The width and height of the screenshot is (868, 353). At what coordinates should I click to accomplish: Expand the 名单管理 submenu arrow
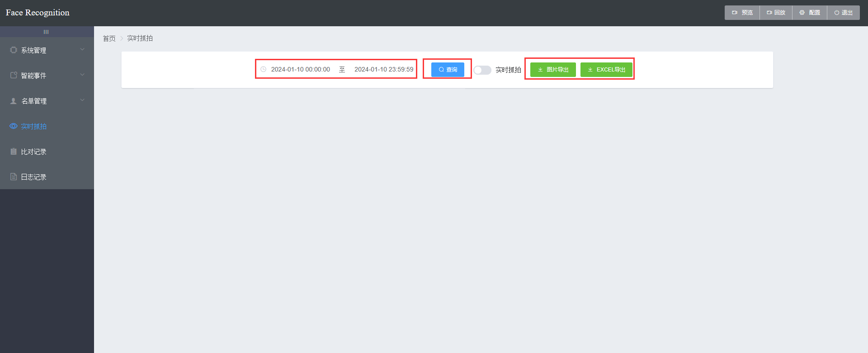click(x=82, y=100)
